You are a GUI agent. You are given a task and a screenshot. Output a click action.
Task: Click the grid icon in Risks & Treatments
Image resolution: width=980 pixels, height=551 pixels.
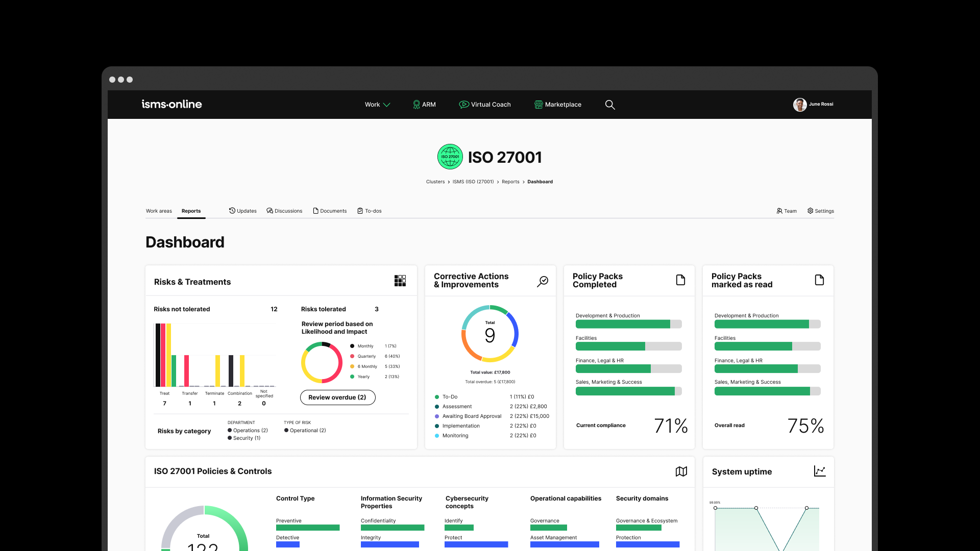click(400, 281)
